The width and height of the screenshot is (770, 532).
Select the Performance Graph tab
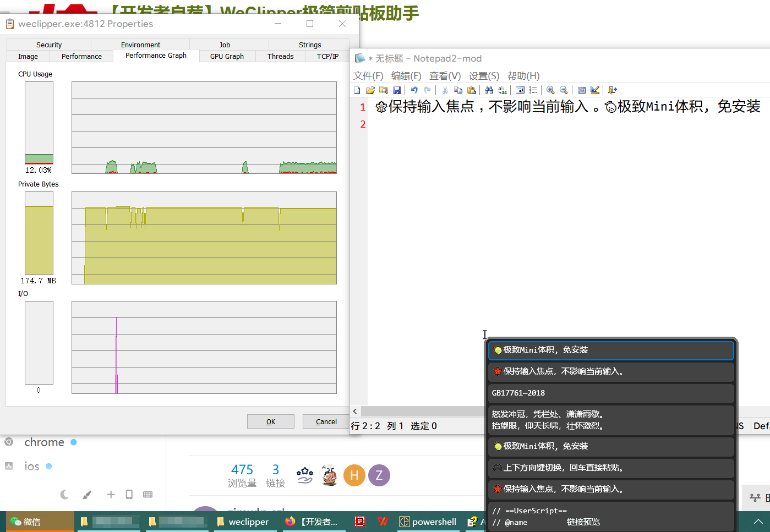pos(156,56)
